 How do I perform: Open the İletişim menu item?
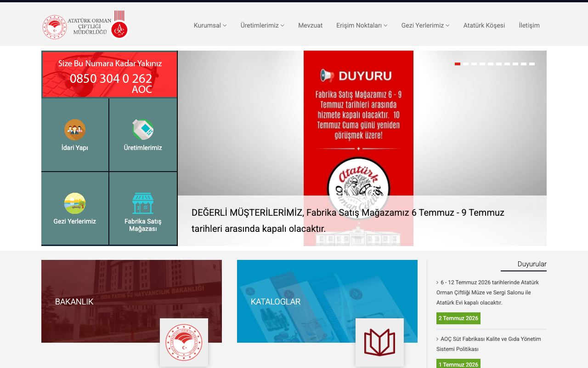click(x=529, y=25)
